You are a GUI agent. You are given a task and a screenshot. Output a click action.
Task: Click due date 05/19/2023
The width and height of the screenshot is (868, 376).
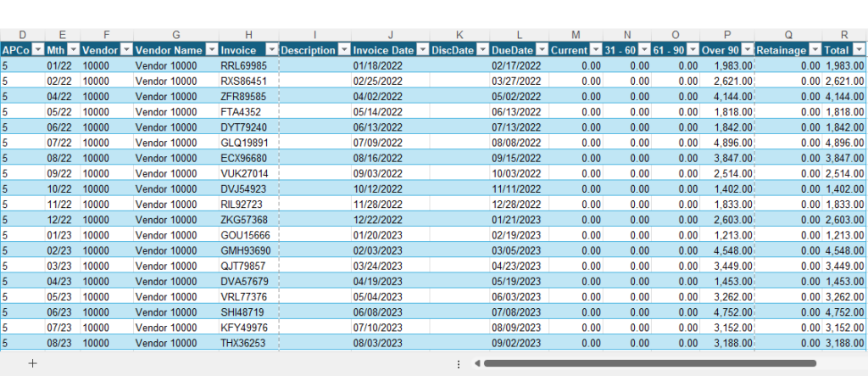(x=520, y=281)
